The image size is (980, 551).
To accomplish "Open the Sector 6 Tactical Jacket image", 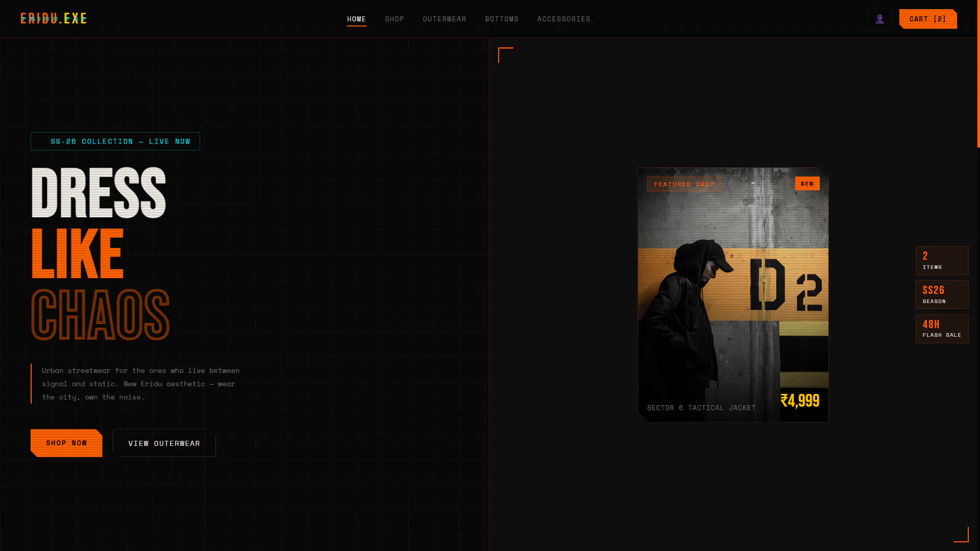I will click(x=733, y=294).
